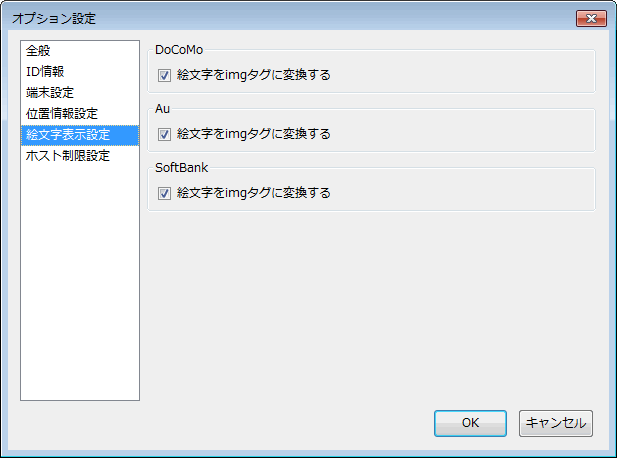
Task: Click the Au 絵文字をimgタグに変換する label text
Action: coord(253,134)
